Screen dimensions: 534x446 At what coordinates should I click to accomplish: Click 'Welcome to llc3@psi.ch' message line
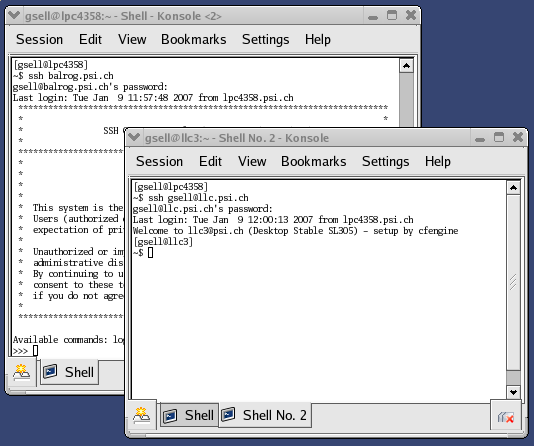coord(295,231)
